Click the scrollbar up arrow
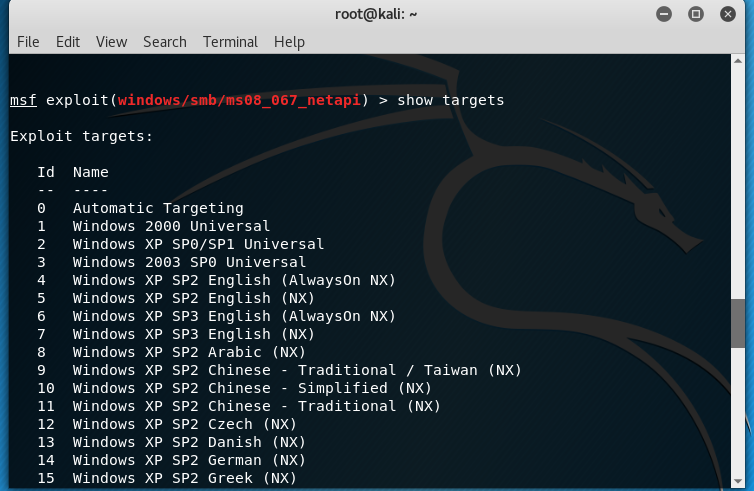754x491 pixels. 738,61
